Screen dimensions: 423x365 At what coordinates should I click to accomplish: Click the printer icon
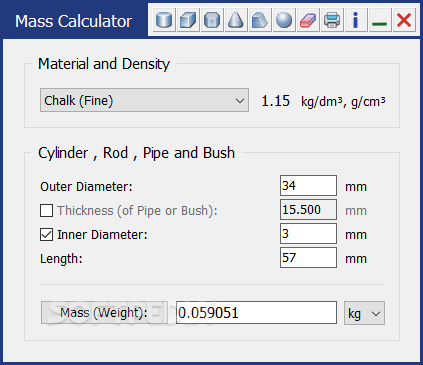pos(332,20)
